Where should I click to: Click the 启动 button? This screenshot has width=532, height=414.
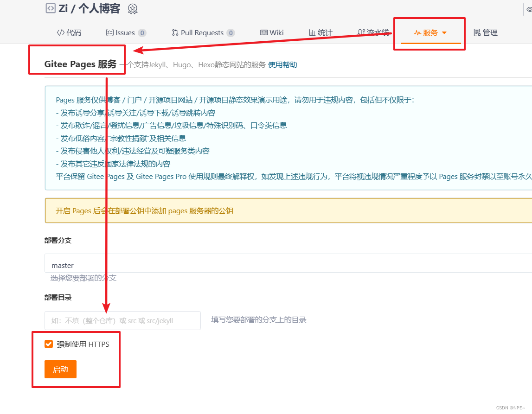click(x=60, y=369)
